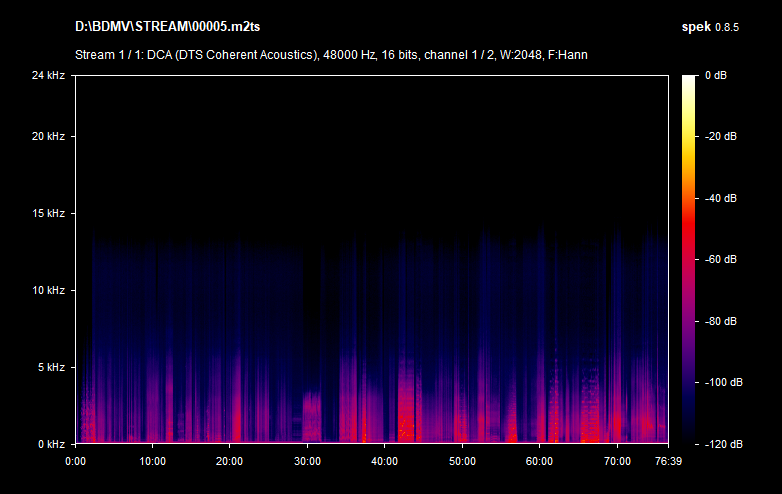Select the -60 dB scale label

pyautogui.click(x=720, y=260)
